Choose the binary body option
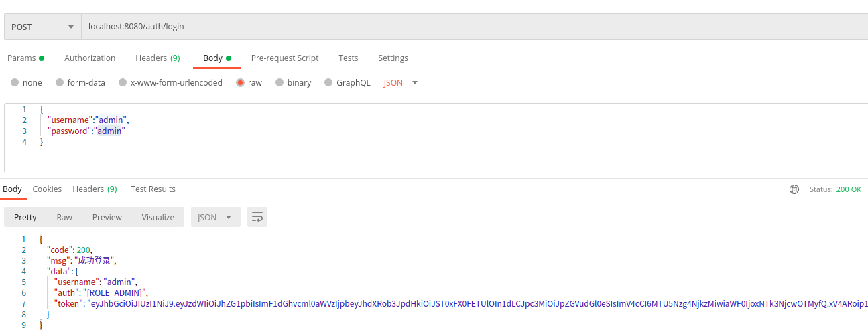 pos(280,83)
